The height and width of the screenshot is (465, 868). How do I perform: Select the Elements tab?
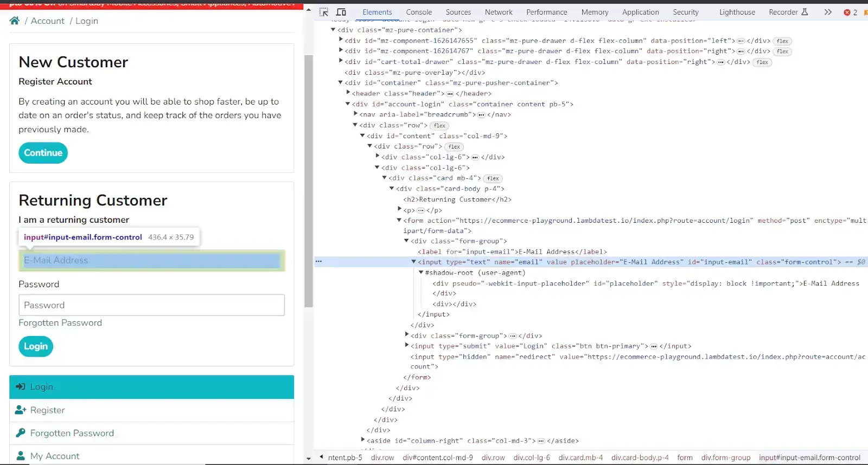coord(377,12)
